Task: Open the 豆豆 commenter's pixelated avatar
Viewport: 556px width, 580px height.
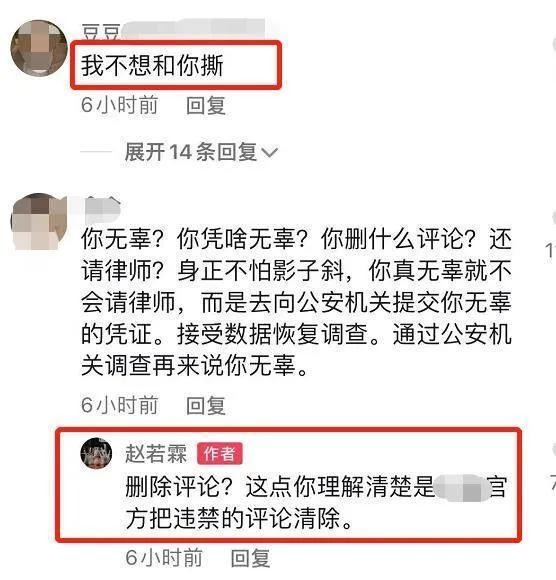Action: coord(39,48)
